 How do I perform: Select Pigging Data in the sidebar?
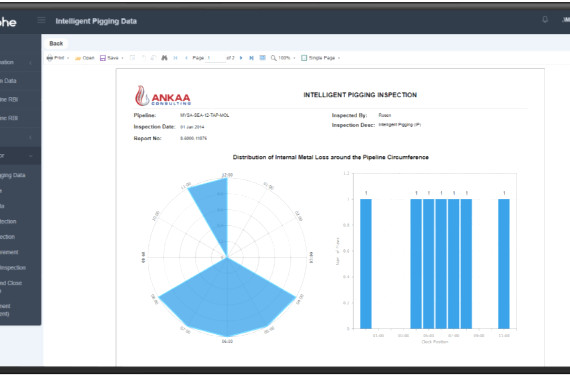[13, 175]
